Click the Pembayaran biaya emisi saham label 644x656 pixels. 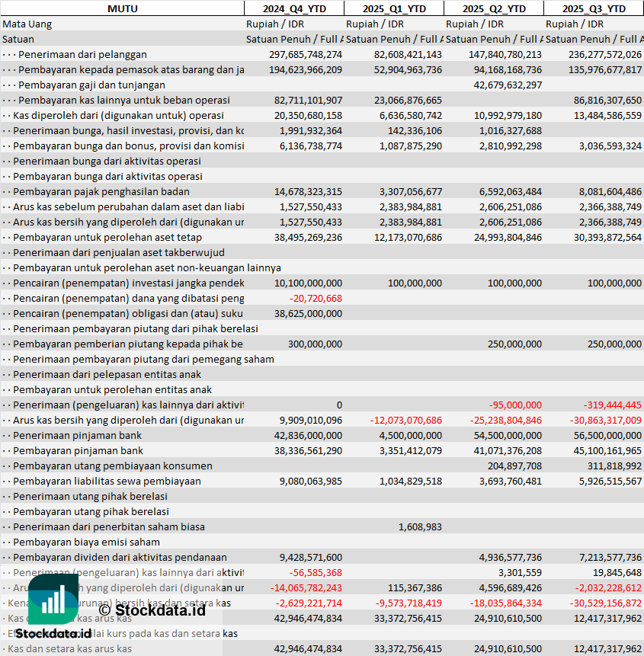pos(86,542)
